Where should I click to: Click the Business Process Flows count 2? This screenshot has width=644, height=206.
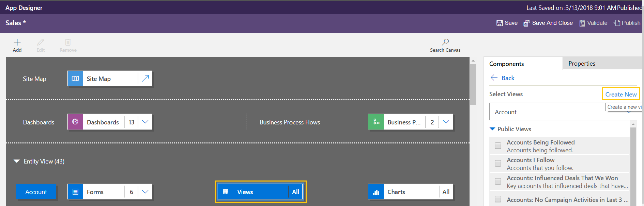coord(432,122)
